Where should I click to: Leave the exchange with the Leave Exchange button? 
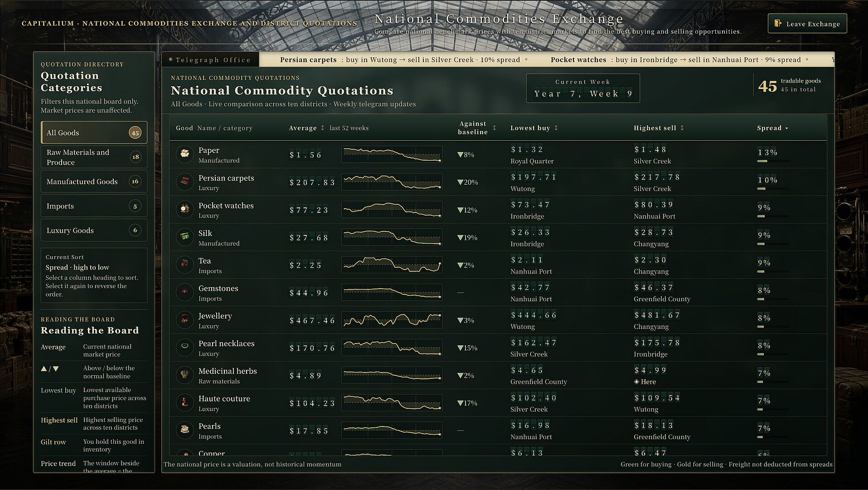pos(807,24)
